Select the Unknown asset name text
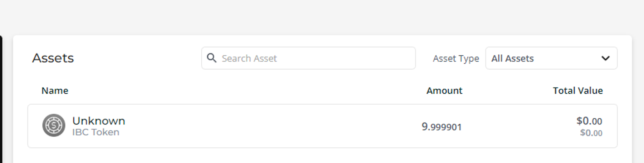Image resolution: width=644 pixels, height=163 pixels. click(x=99, y=121)
